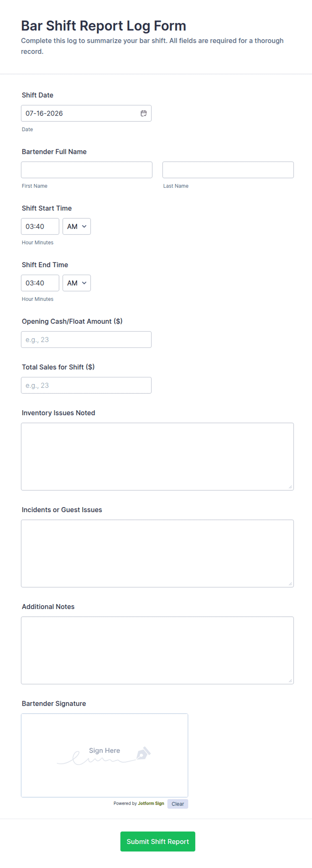Click the Bartender Signature Sign Here area
The image size is (312, 868).
point(104,755)
